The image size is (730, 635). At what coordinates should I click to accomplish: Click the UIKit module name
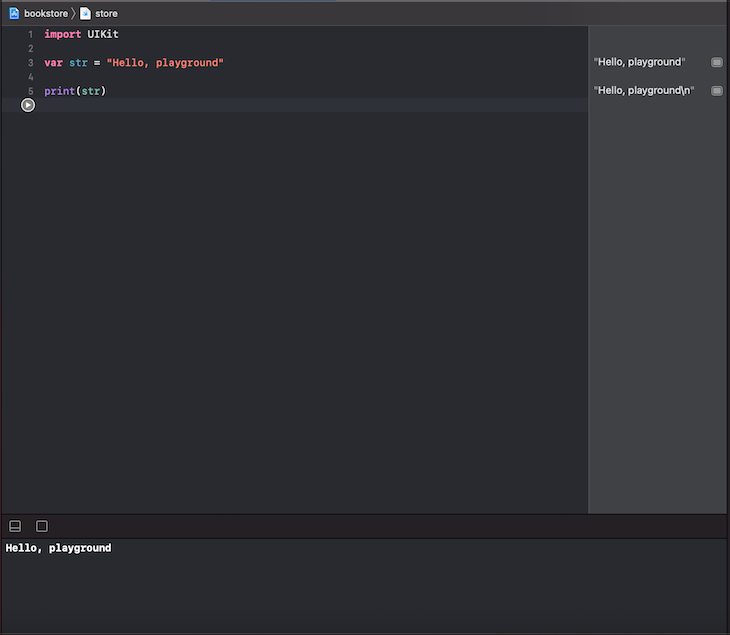point(103,34)
